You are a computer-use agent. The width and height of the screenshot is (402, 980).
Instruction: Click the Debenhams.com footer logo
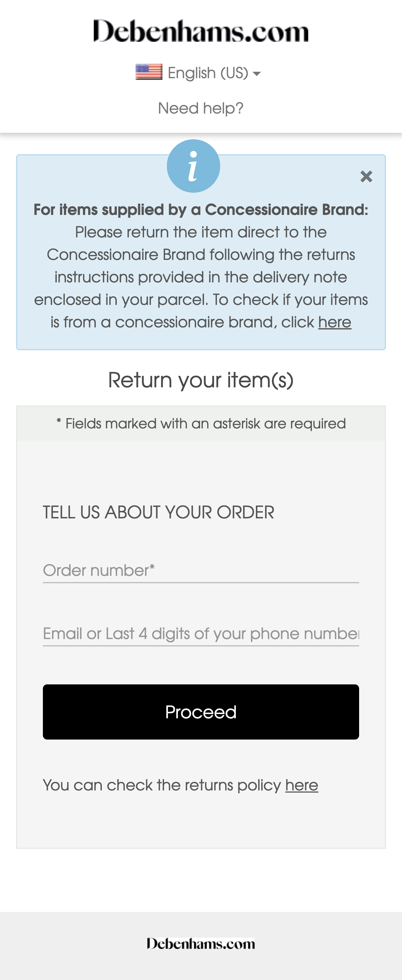coord(200,943)
